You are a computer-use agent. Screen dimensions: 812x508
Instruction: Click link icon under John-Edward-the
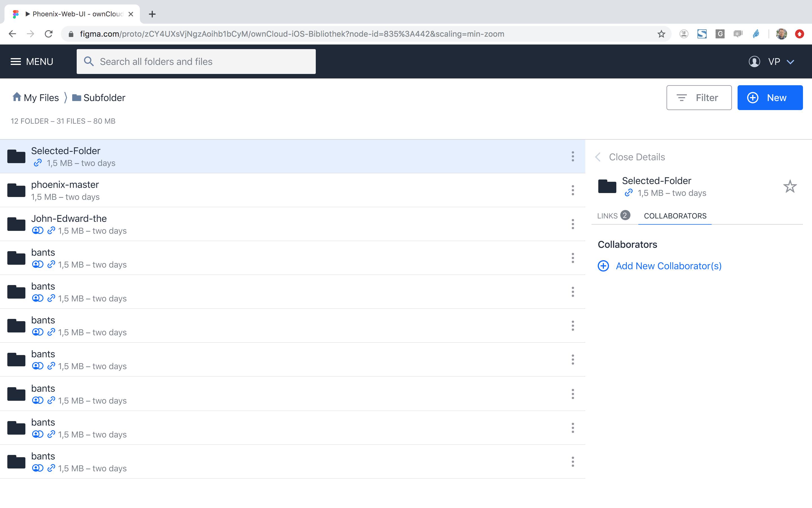(51, 231)
